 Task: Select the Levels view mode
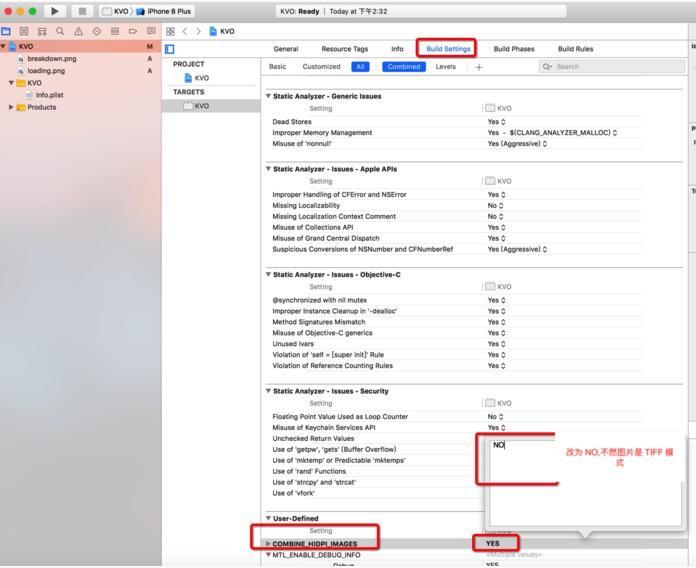click(x=445, y=67)
